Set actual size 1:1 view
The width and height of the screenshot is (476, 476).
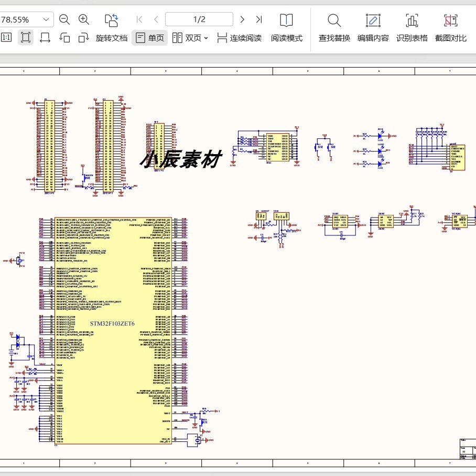[x=6, y=38]
